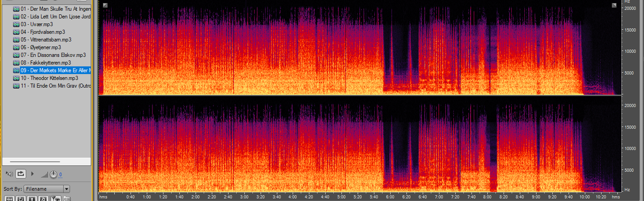Click waveform icon beside 10 - Theodor Kittelsen.mp3

pyautogui.click(x=16, y=78)
